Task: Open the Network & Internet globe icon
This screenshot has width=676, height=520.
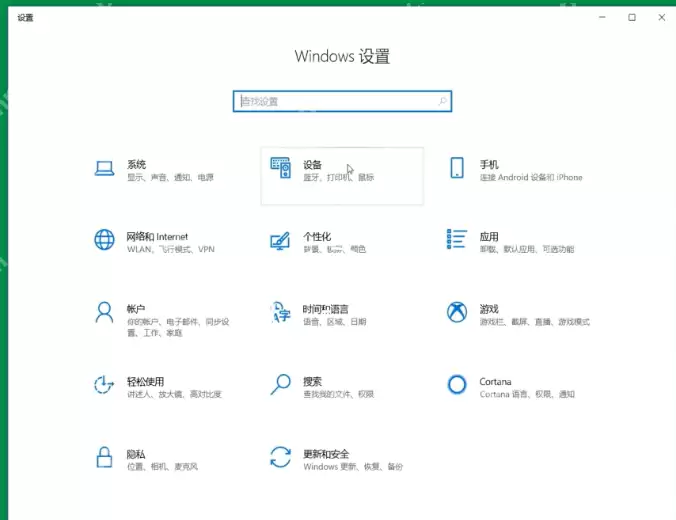Action: pos(104,240)
